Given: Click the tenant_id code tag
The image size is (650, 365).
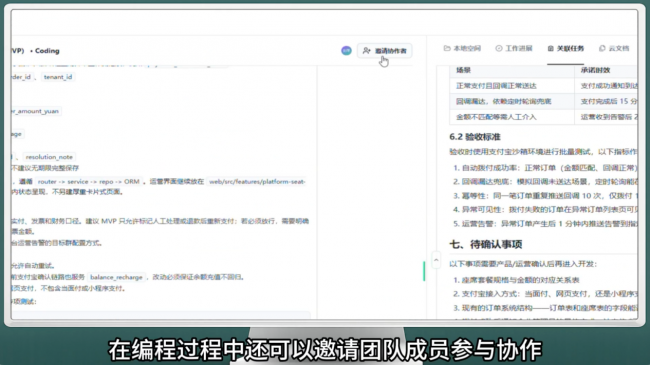Looking at the screenshot, I should [58, 77].
